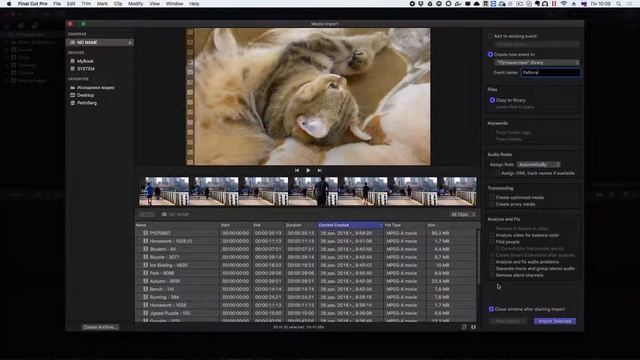Open the library selection dropdown
Image resolution: width=640 pixels, height=360 pixels.
pyautogui.click(x=537, y=62)
